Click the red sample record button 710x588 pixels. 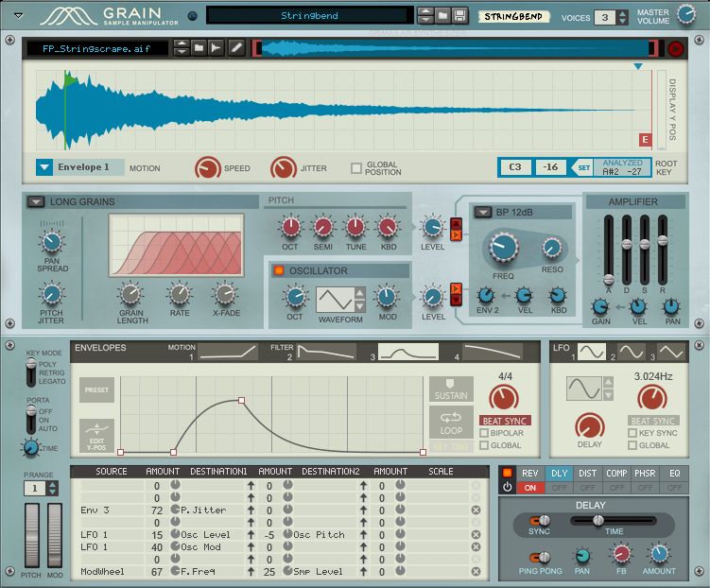coord(676,49)
